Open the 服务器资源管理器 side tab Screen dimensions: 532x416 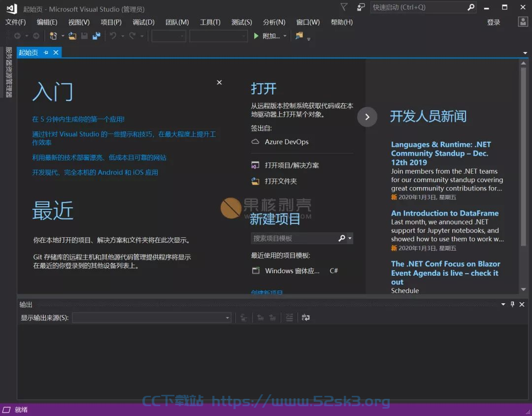click(x=8, y=72)
